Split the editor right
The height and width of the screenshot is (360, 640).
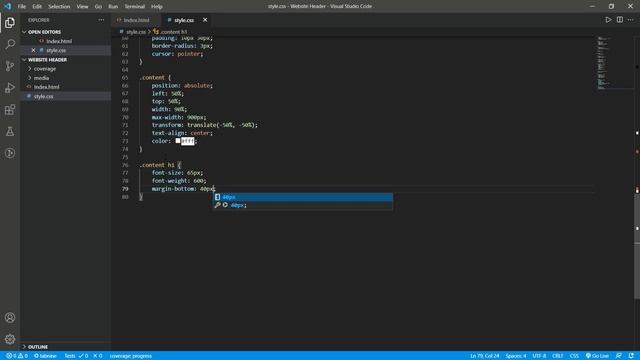coord(620,20)
